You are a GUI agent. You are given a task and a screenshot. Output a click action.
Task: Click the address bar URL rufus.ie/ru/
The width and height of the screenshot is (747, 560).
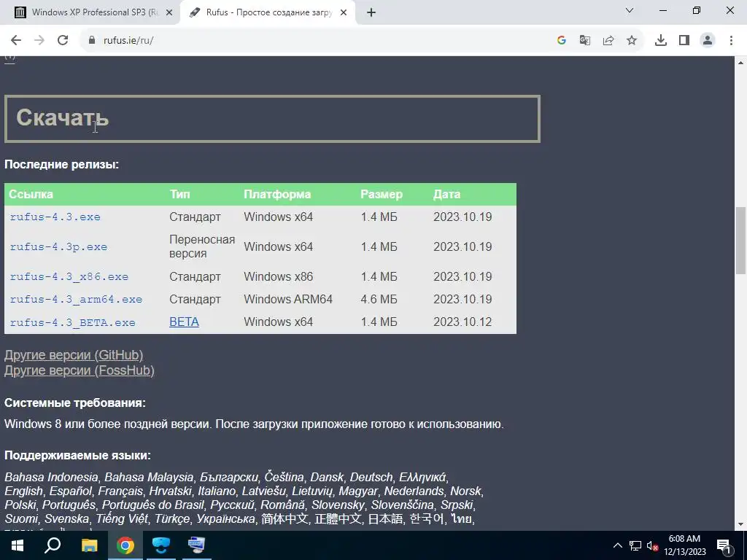pyautogui.click(x=128, y=40)
